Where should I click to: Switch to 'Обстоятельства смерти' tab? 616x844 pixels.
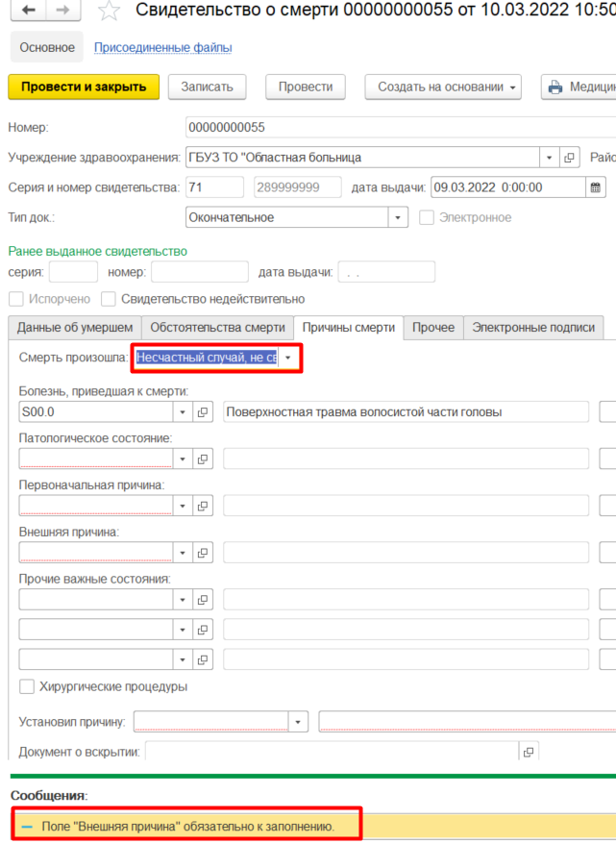pos(217,328)
